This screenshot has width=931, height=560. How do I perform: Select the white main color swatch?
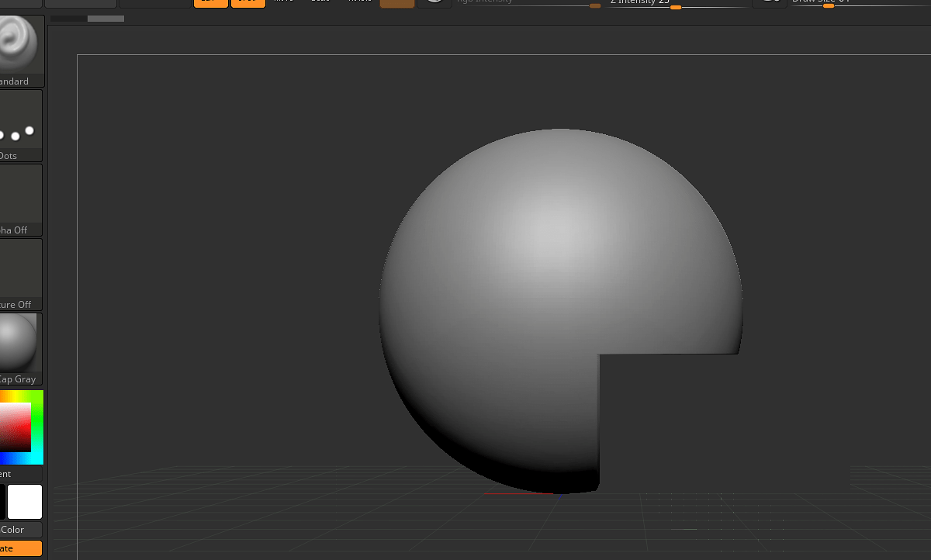25,502
